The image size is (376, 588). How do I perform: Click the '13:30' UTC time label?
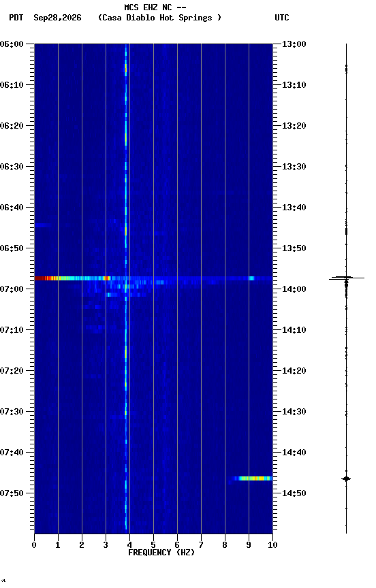(x=294, y=167)
